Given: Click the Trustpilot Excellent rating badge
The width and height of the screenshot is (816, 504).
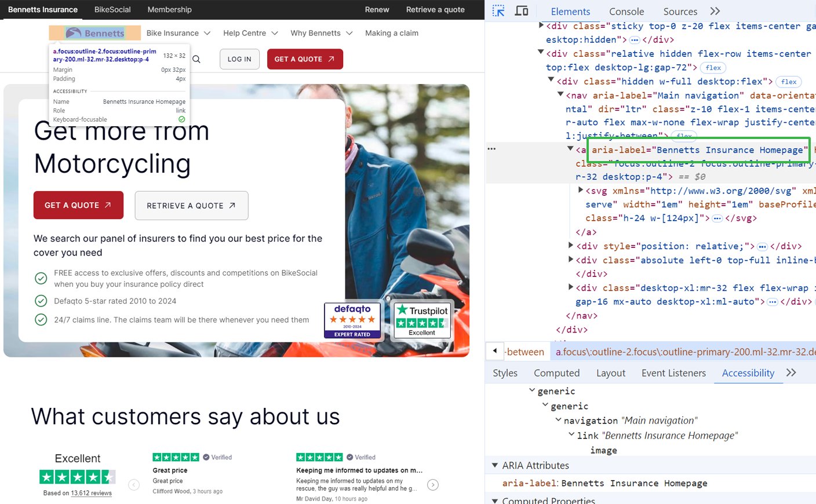Looking at the screenshot, I should [422, 320].
